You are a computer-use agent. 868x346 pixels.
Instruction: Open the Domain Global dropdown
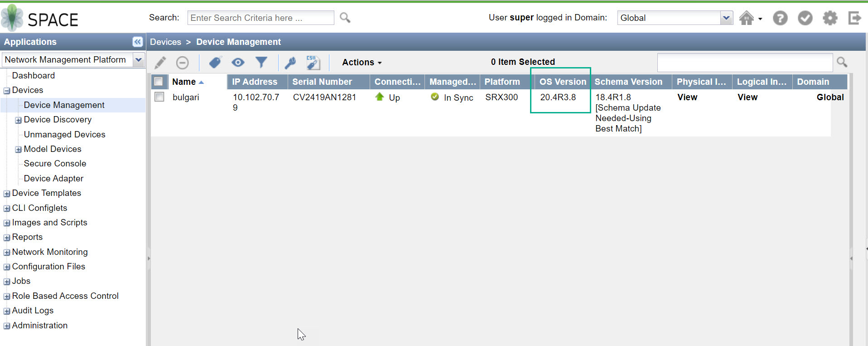coord(726,18)
